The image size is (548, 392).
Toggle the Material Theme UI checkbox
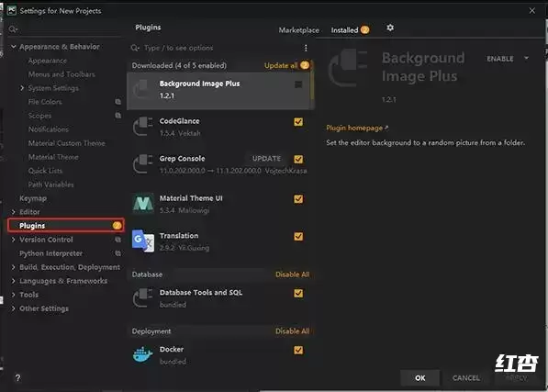pyautogui.click(x=298, y=199)
